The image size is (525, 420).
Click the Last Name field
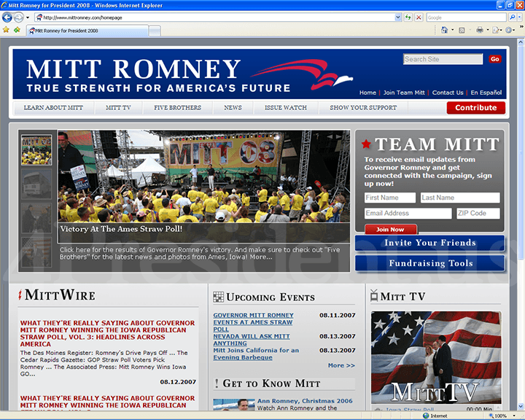[x=460, y=198]
